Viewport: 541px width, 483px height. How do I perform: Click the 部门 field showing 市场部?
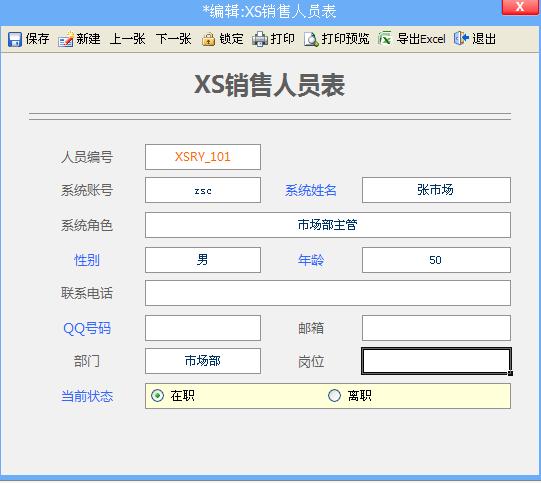tap(203, 361)
